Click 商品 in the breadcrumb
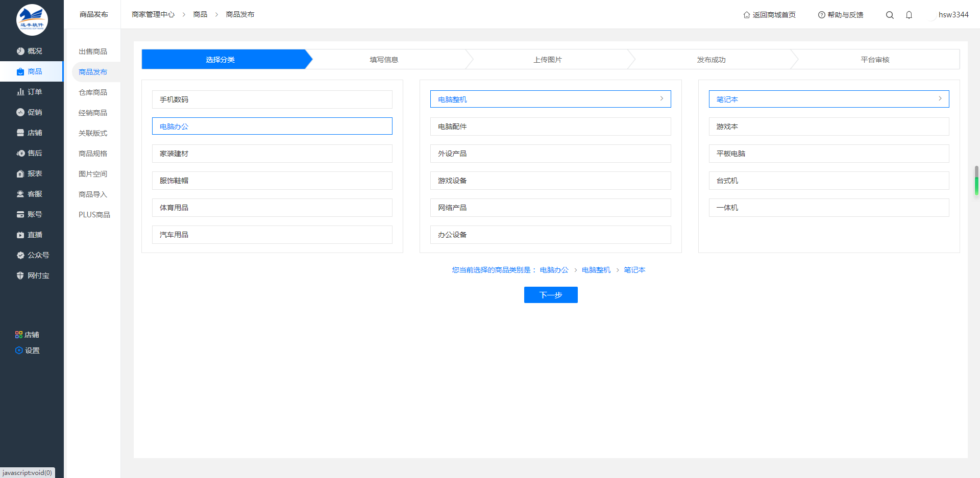Viewport: 980px width, 478px height. point(200,14)
